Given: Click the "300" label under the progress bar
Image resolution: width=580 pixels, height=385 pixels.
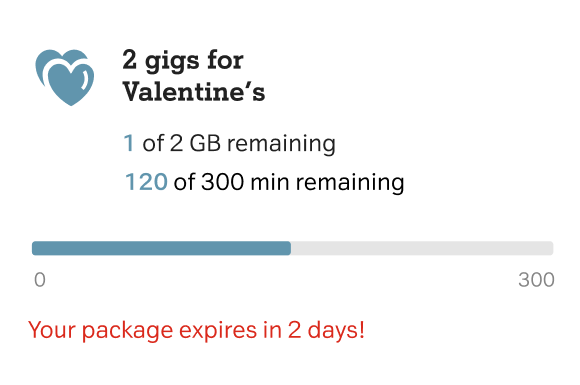Looking at the screenshot, I should point(536,280).
